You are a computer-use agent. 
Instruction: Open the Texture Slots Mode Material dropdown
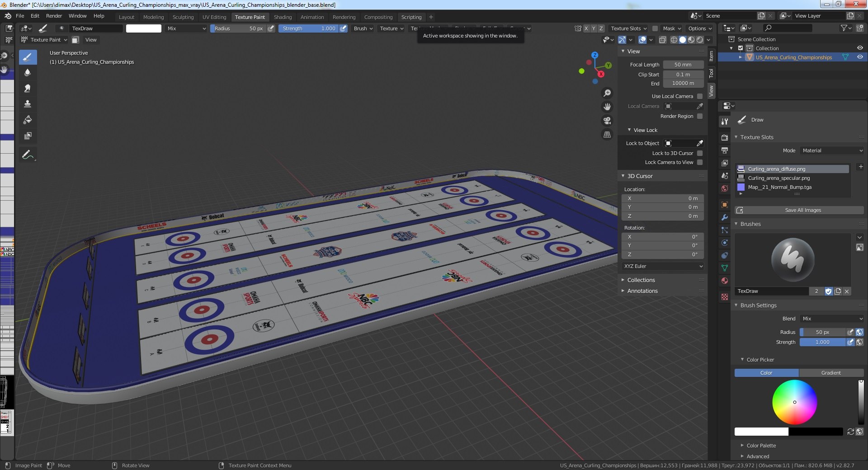[832, 150]
